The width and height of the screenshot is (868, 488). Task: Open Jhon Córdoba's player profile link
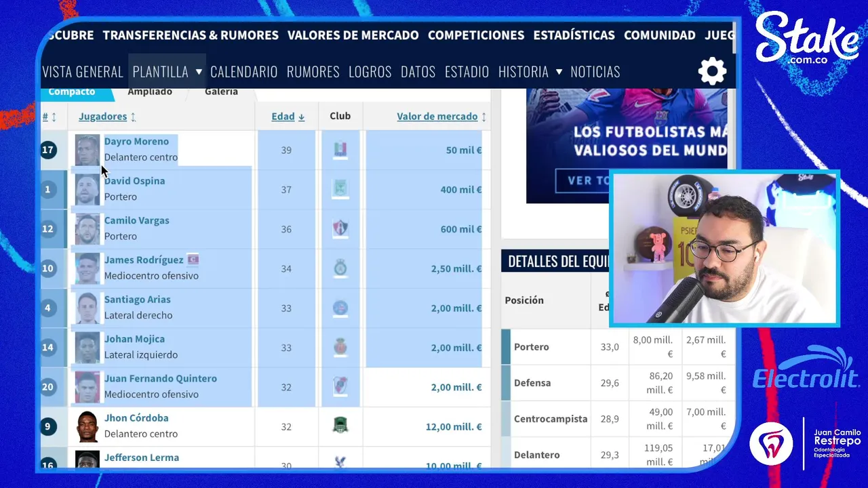click(x=136, y=418)
